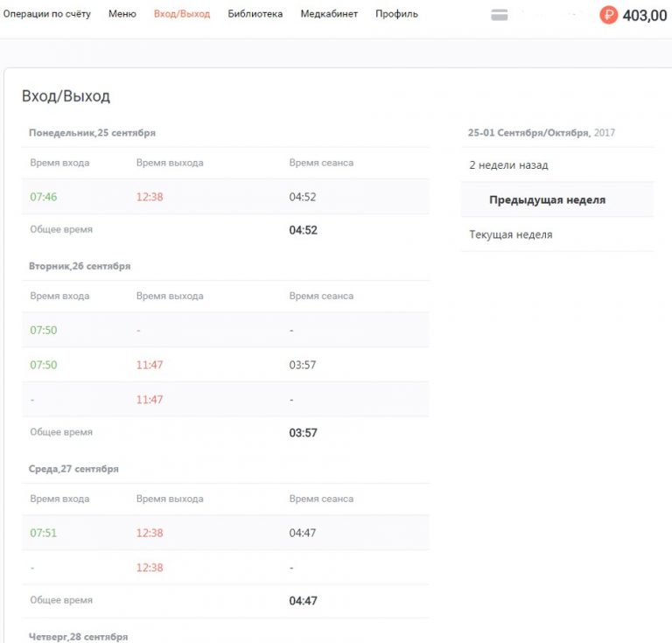The height and width of the screenshot is (643, 672).
Task: Go to the Библиотека section
Action: (255, 14)
